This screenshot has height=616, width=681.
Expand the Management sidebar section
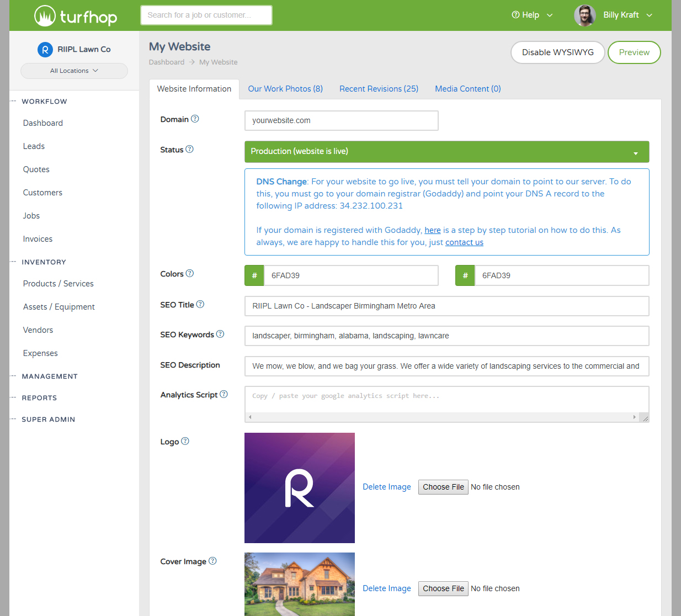50,376
